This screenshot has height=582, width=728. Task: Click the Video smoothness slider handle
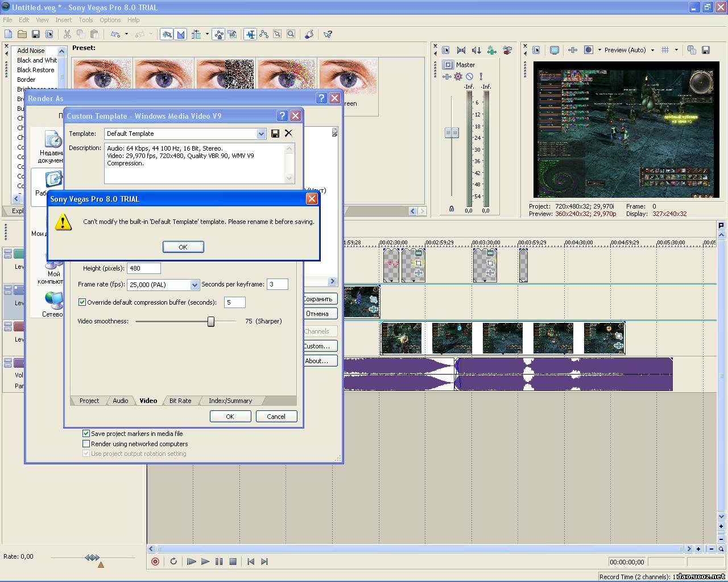211,321
